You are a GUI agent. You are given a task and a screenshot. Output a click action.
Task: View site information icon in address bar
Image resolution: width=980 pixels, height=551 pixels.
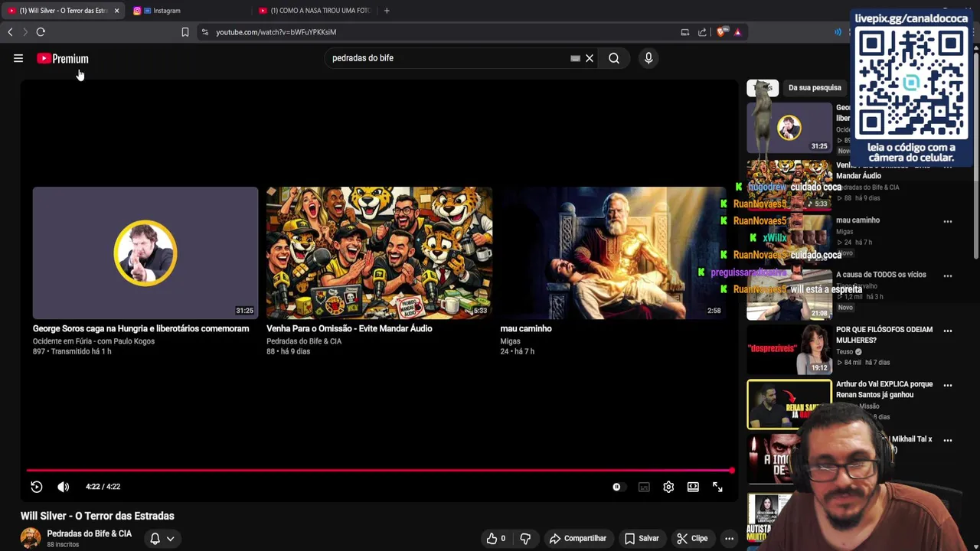click(x=204, y=32)
